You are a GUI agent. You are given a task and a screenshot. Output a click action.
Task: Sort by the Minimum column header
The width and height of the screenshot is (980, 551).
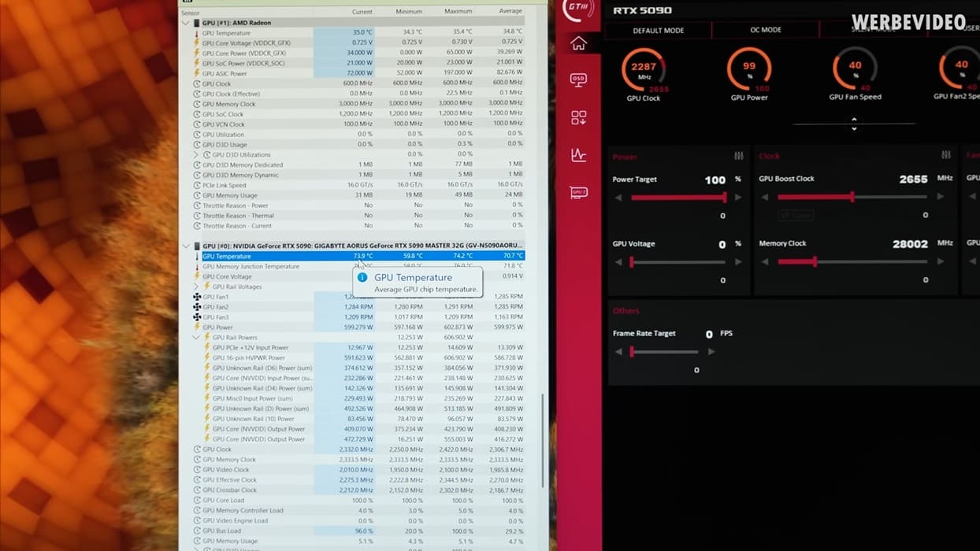point(410,12)
